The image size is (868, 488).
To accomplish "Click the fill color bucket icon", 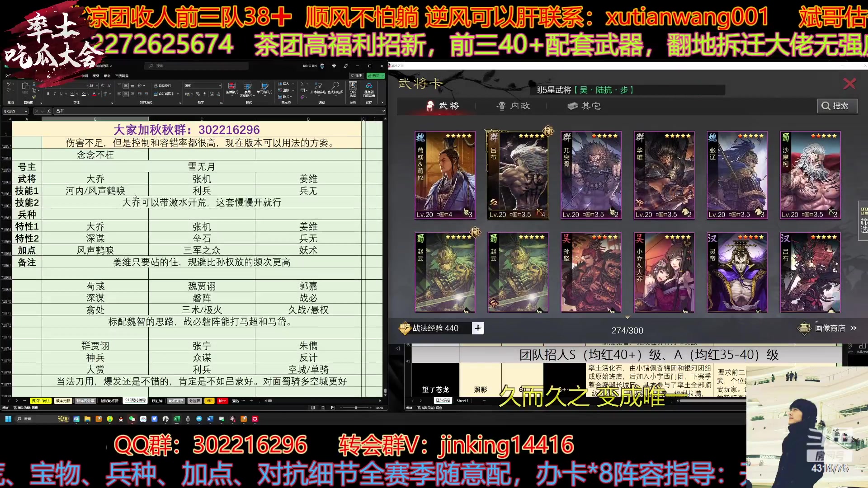I will click(84, 94).
